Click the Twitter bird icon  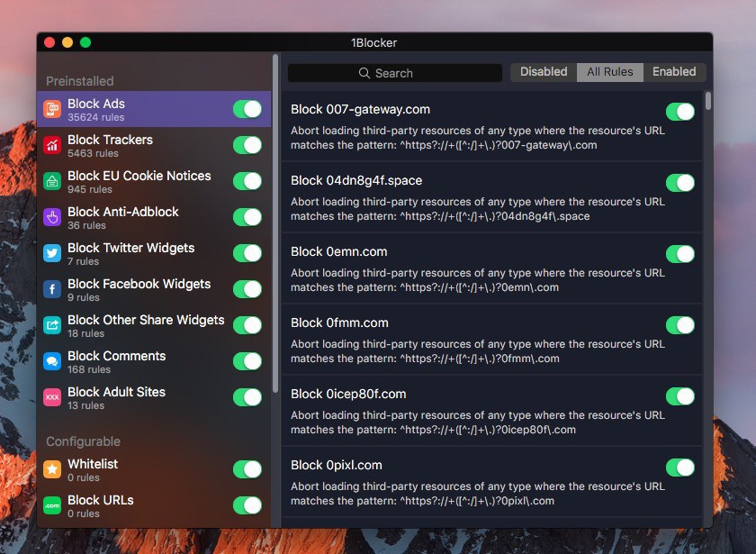(x=52, y=253)
